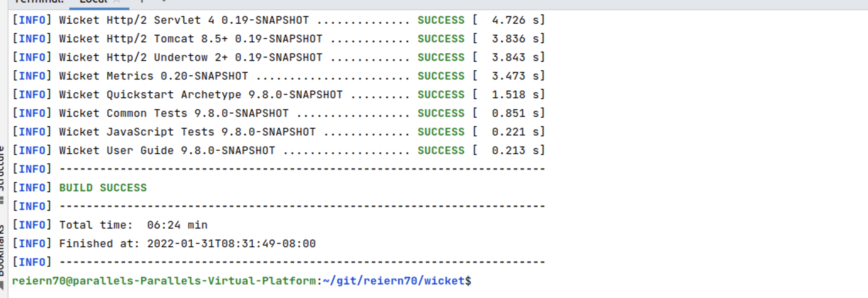Click SUCCESS on the Tomcat 8.5+ row
The width and height of the screenshot is (868, 298).
pos(441,39)
